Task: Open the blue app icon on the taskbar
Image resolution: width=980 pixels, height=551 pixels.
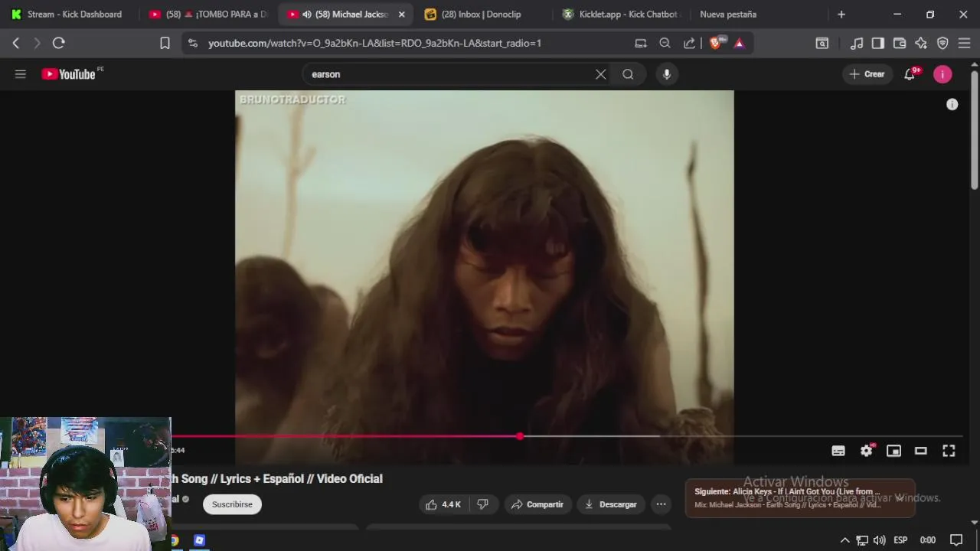Action: point(199,540)
